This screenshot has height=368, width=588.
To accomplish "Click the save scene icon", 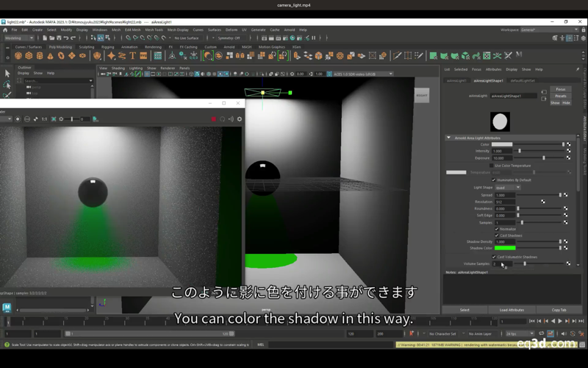I will 57,38.
